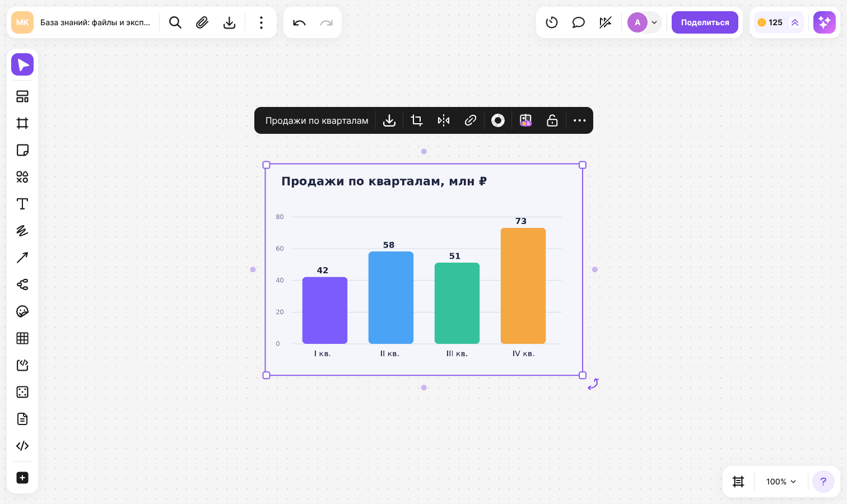
Task: Open the code embed tool
Action: 22,446
